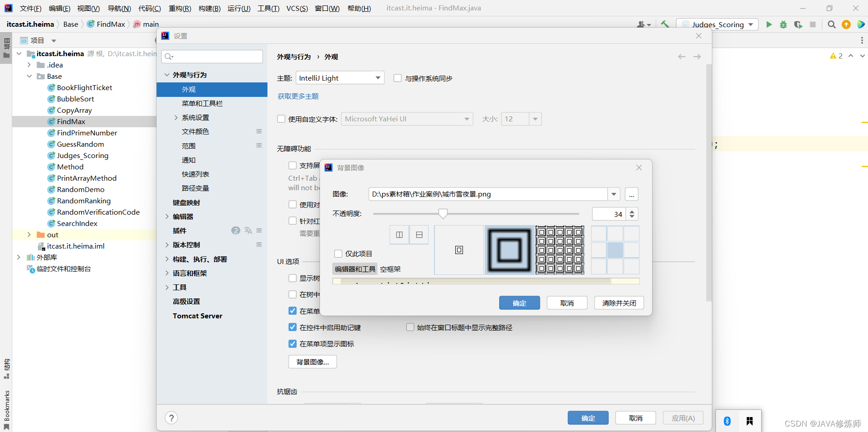Jump to the next highlighted problem arrow
868x432 pixels.
pos(862,56)
